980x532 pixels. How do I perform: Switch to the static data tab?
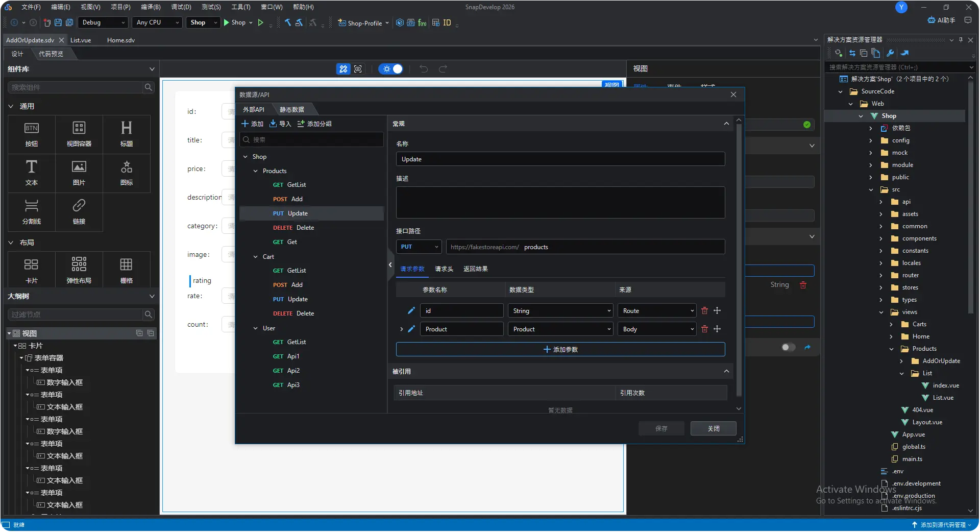[291, 110]
